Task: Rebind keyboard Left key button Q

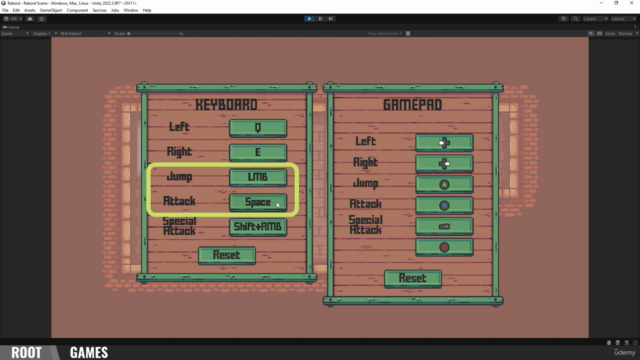Action: click(258, 128)
